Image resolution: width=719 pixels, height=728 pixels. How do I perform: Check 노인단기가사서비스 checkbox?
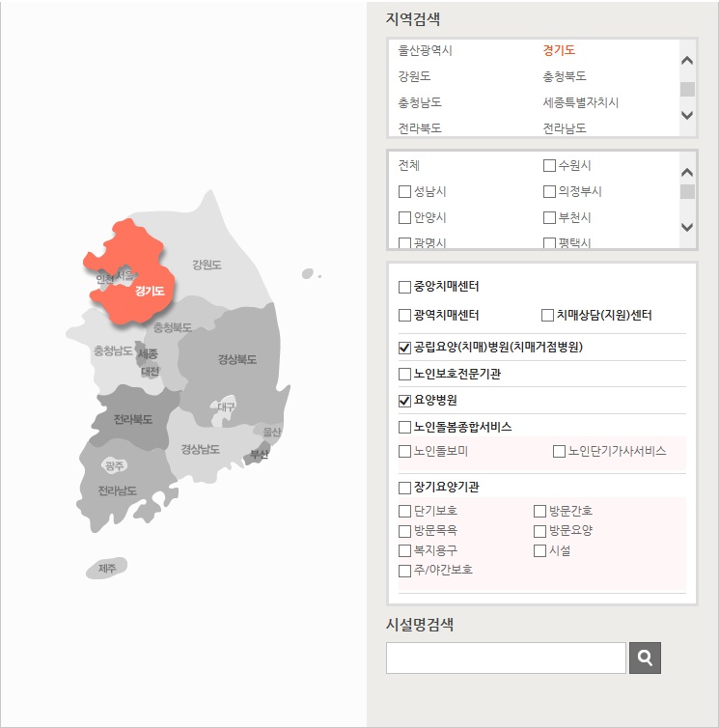(560, 451)
